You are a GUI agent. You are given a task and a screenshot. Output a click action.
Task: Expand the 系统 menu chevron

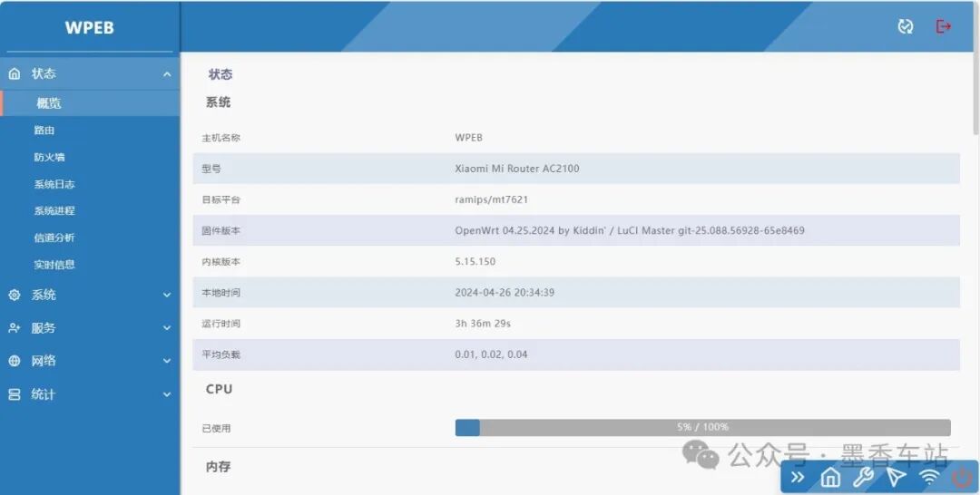coord(167,295)
